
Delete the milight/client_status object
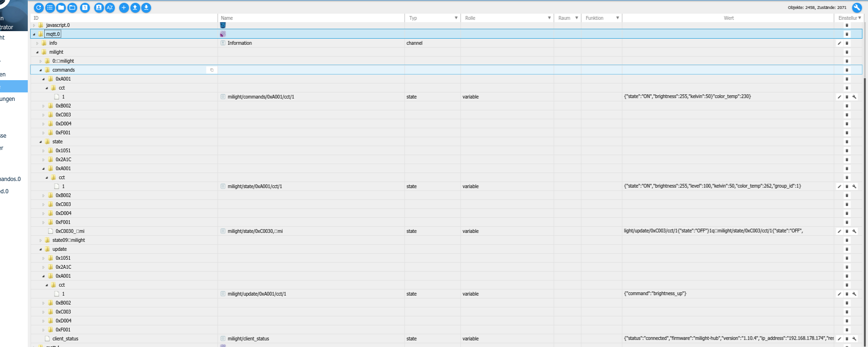pos(847,339)
